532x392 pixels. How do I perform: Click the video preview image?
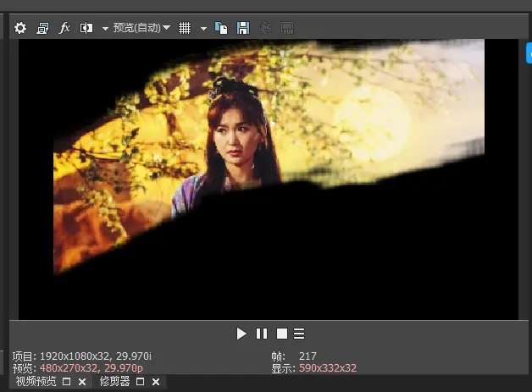269,179
